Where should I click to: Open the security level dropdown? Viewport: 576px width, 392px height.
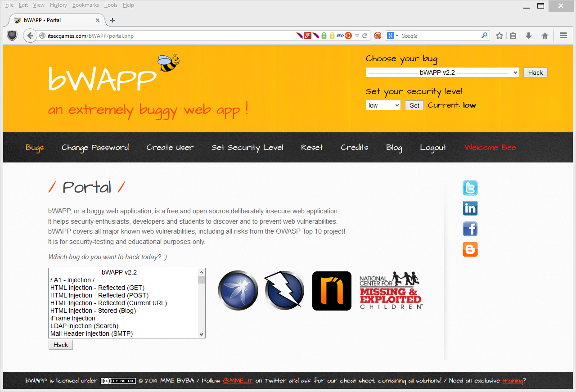coord(383,105)
